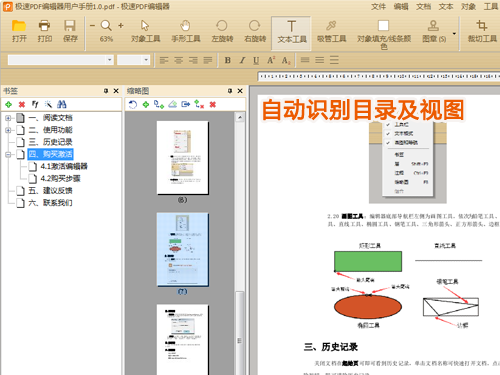Screen dimensions: 500x375
Task: Align text left
Action: pyautogui.click(x=164, y=60)
